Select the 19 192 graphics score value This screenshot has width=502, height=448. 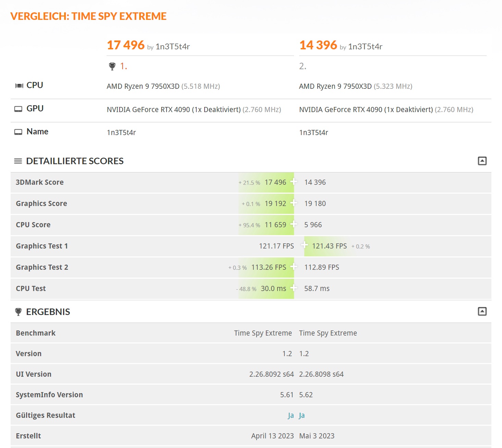276,204
